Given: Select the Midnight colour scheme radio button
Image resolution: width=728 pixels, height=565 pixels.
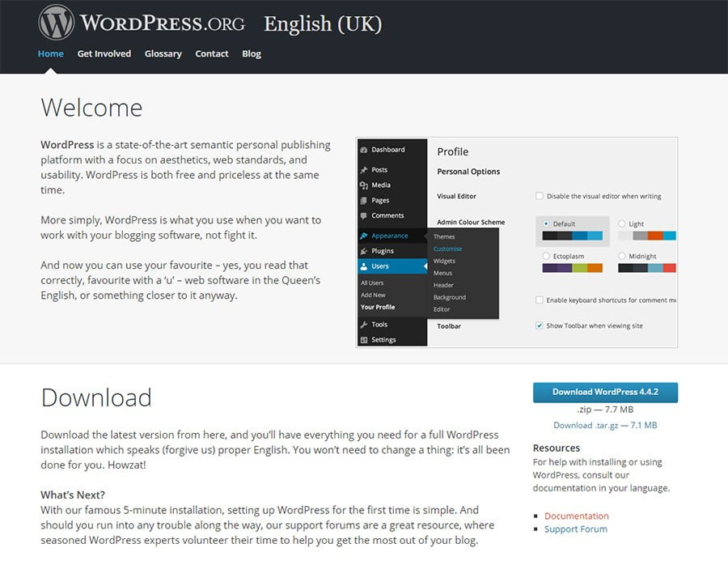Looking at the screenshot, I should pos(622,257).
